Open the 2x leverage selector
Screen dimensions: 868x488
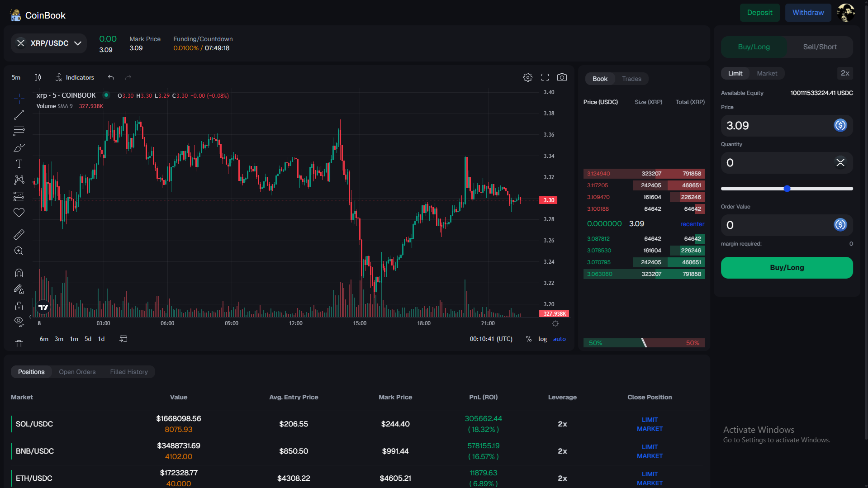click(x=844, y=73)
